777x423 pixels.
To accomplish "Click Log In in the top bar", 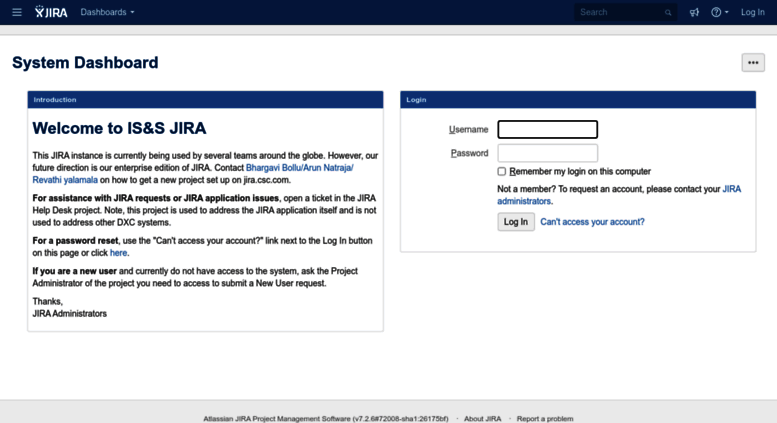I will pos(752,12).
